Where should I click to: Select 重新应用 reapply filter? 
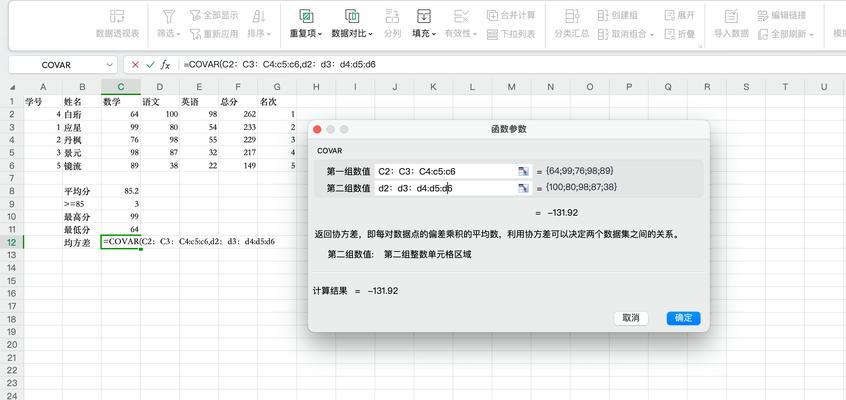[214, 34]
